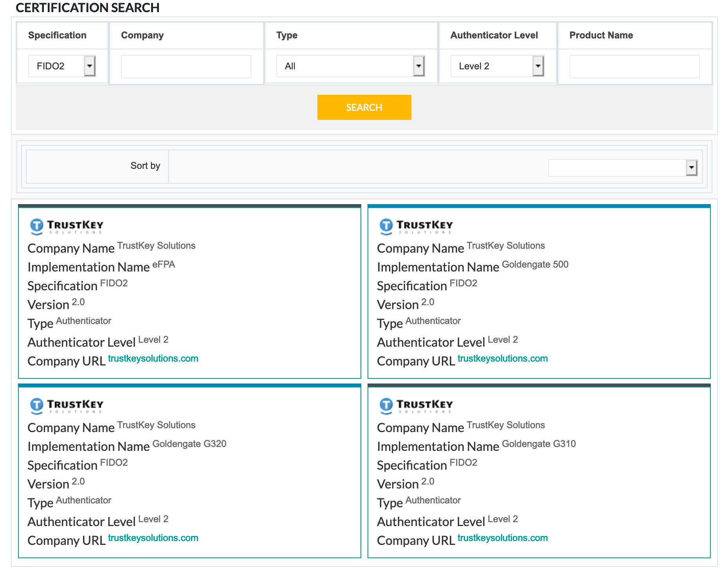The height and width of the screenshot is (568, 728).
Task: Click the Product Name header label
Action: (x=601, y=35)
